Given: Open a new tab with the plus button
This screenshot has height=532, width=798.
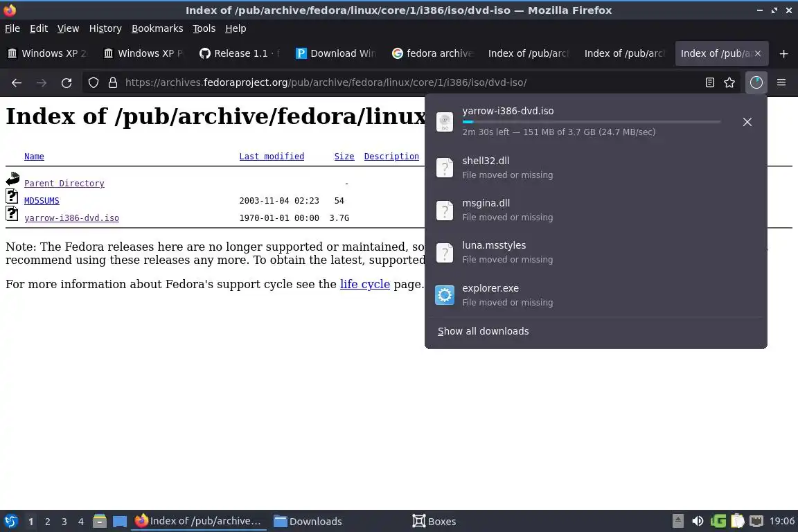Looking at the screenshot, I should pyautogui.click(x=783, y=53).
